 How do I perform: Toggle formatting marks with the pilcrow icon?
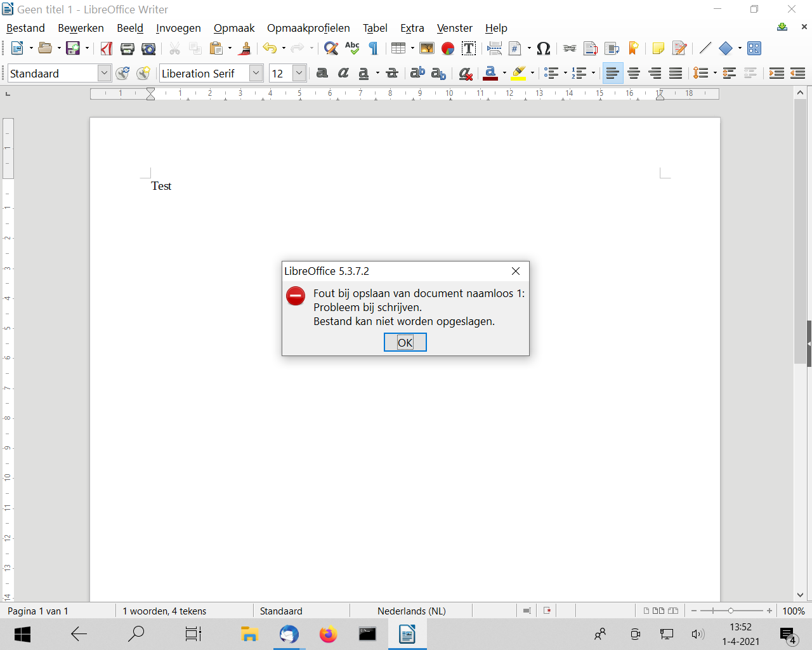pyautogui.click(x=374, y=48)
